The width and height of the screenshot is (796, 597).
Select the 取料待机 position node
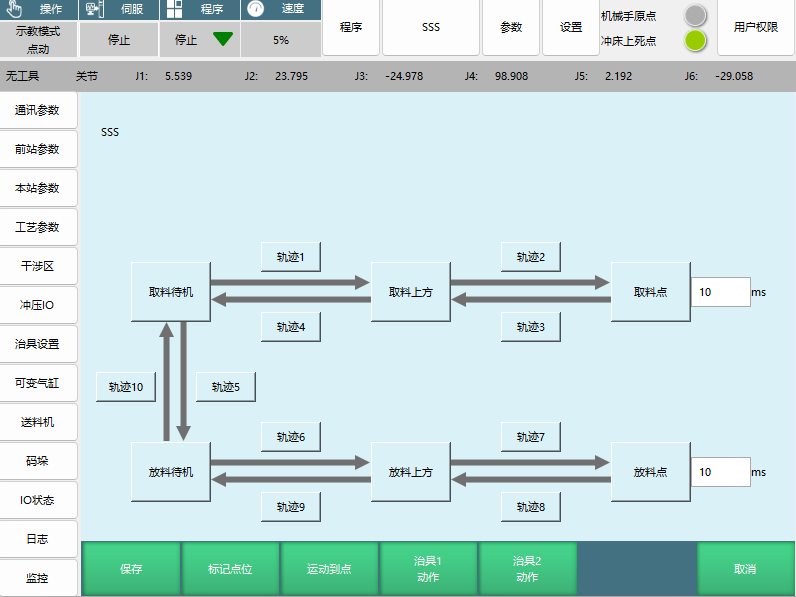click(170, 292)
